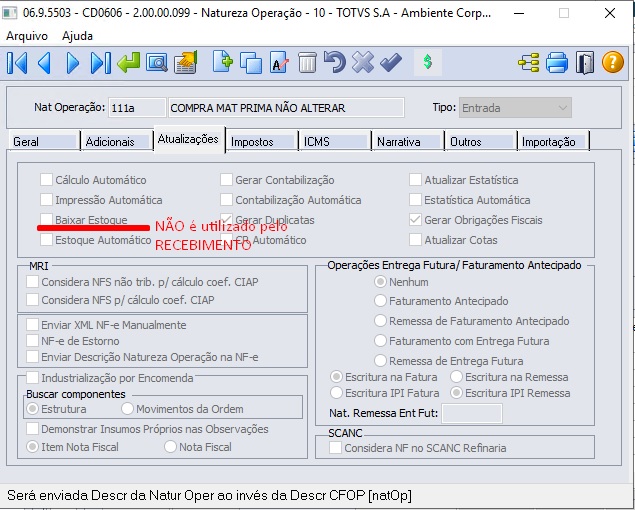Image resolution: width=635 pixels, height=510 pixels.
Task: Copy record using duplicate pages icon
Action: click(x=251, y=62)
